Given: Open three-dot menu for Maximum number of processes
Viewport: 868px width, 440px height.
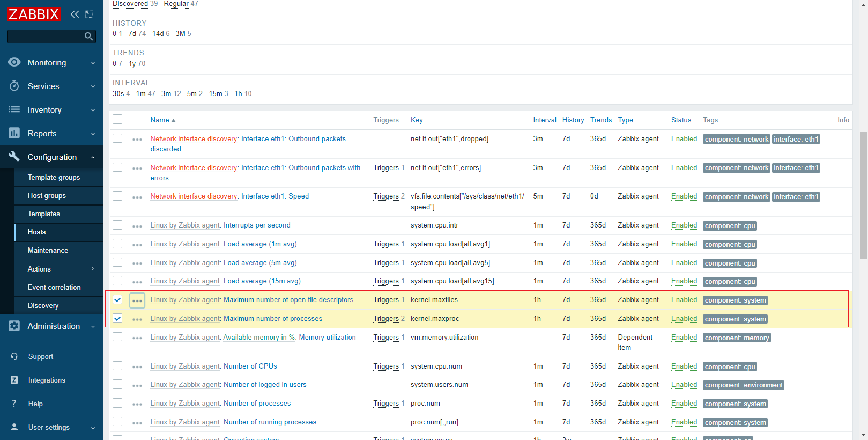Looking at the screenshot, I should pos(137,319).
